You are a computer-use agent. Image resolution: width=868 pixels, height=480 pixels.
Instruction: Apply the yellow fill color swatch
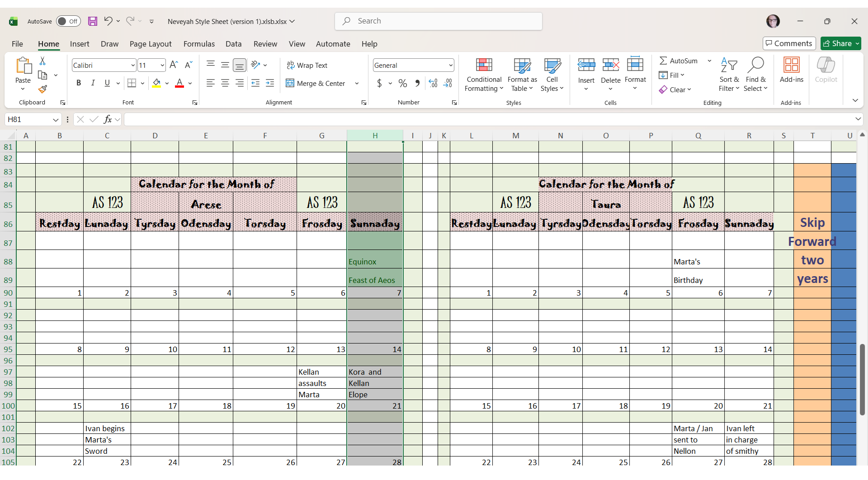(x=156, y=83)
